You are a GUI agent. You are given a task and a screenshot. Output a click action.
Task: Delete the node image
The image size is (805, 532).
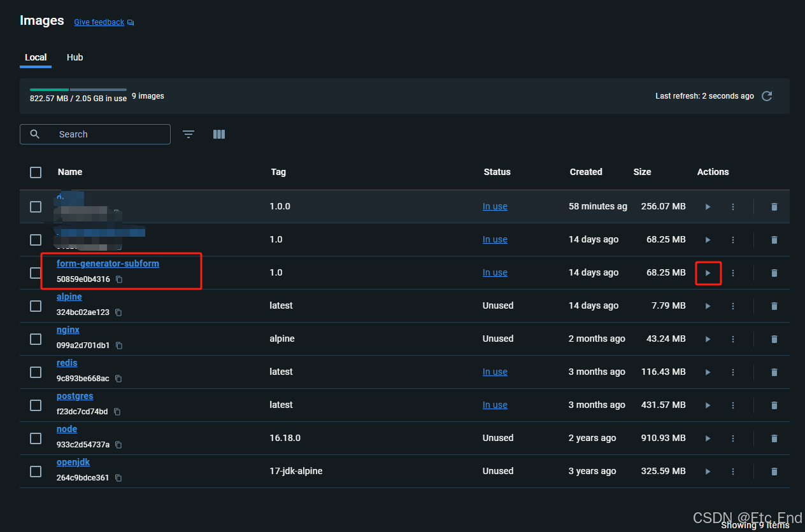click(x=774, y=438)
